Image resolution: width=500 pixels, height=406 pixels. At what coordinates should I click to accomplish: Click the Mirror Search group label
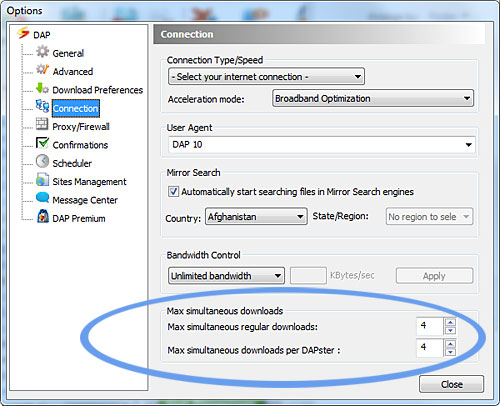193,173
